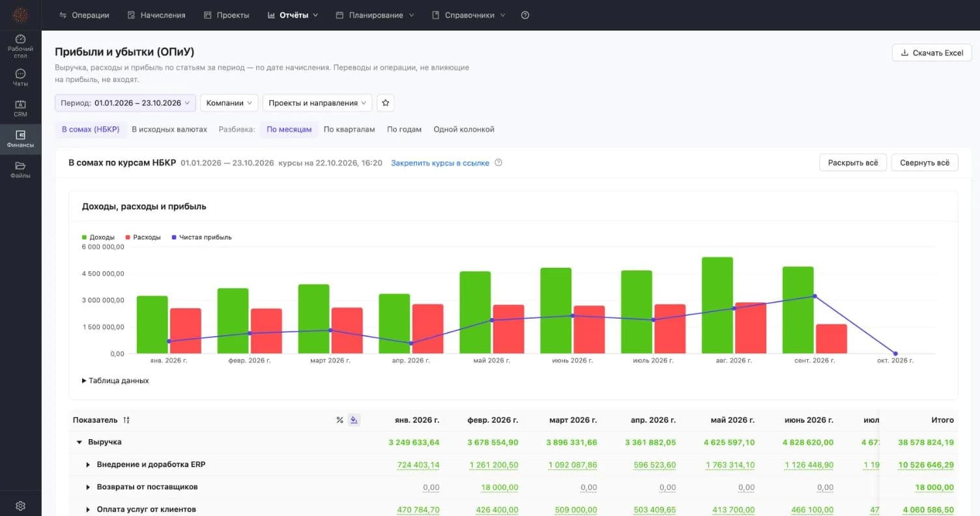Select В исходных валютах currency mode

click(169, 129)
